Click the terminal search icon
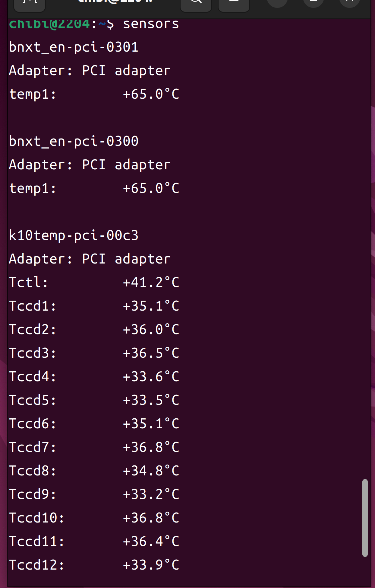 tap(196, 4)
